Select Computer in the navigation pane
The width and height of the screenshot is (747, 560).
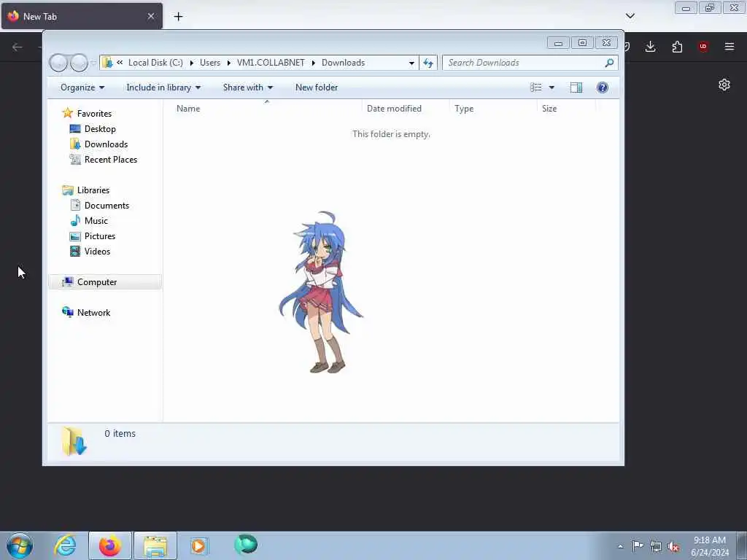point(105,282)
